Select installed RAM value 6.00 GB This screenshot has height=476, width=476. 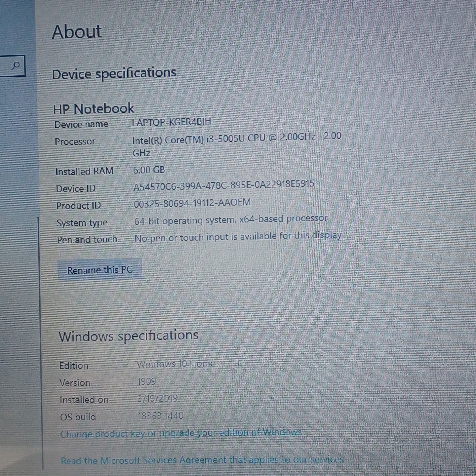pos(149,170)
